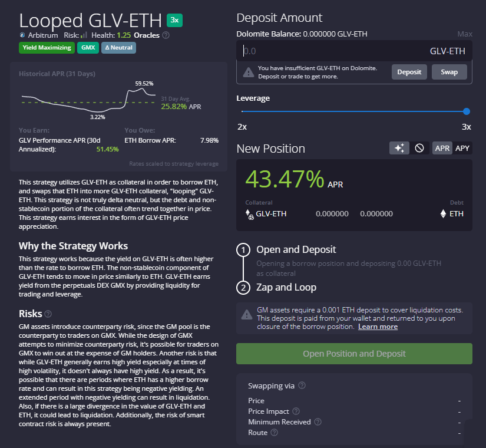
Task: Click the Deposit button
Action: (x=409, y=72)
